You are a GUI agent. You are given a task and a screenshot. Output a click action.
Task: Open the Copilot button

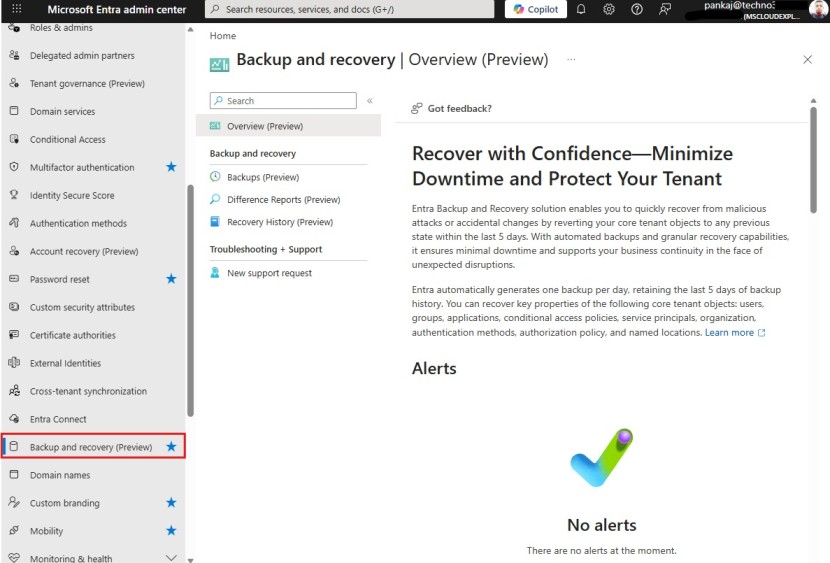pos(536,9)
